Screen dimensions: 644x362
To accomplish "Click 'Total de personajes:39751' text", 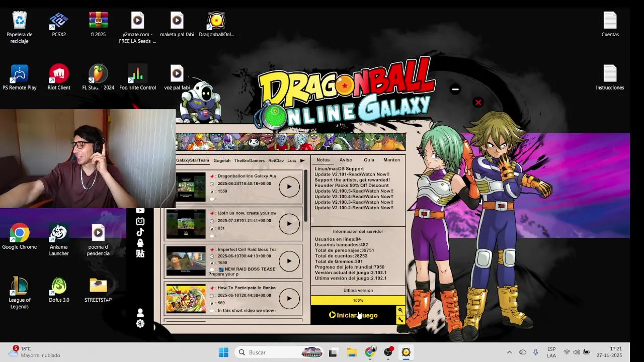I will tap(345, 250).
